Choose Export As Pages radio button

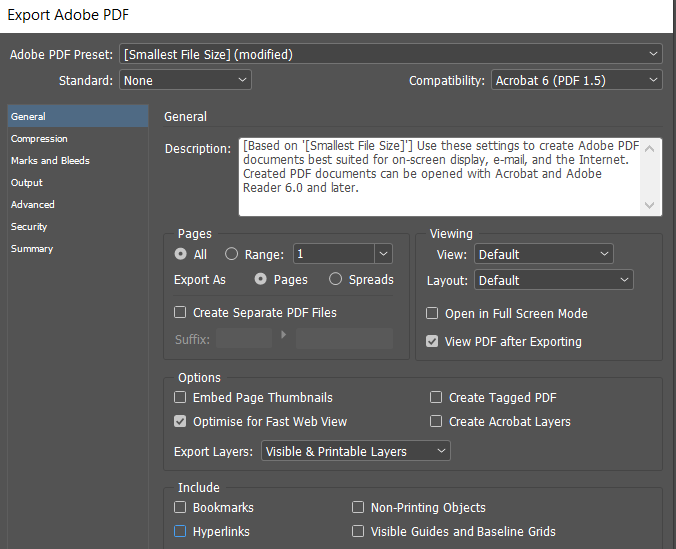click(260, 279)
